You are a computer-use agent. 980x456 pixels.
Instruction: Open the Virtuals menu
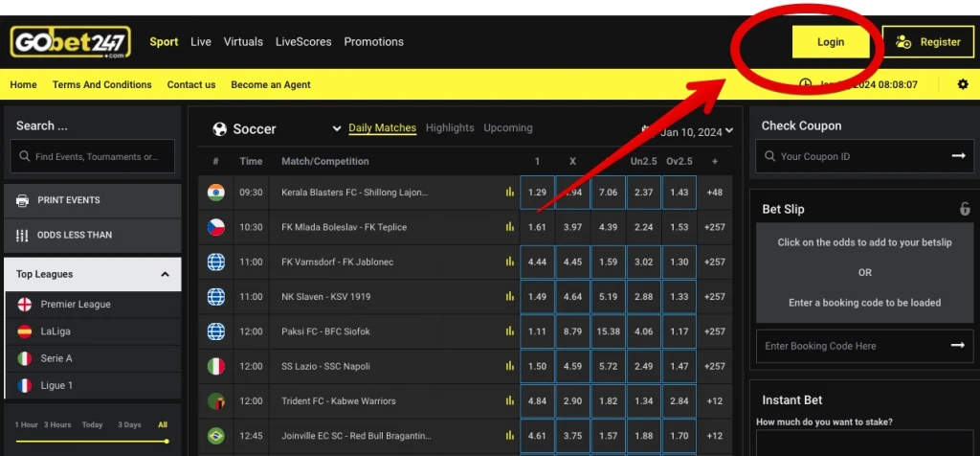pyautogui.click(x=243, y=42)
